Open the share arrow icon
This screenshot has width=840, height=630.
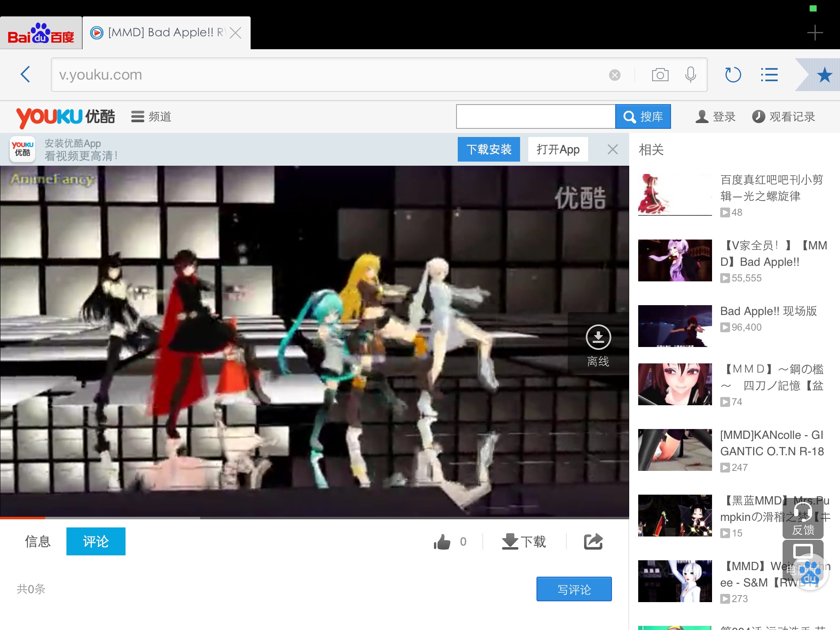pyautogui.click(x=593, y=541)
